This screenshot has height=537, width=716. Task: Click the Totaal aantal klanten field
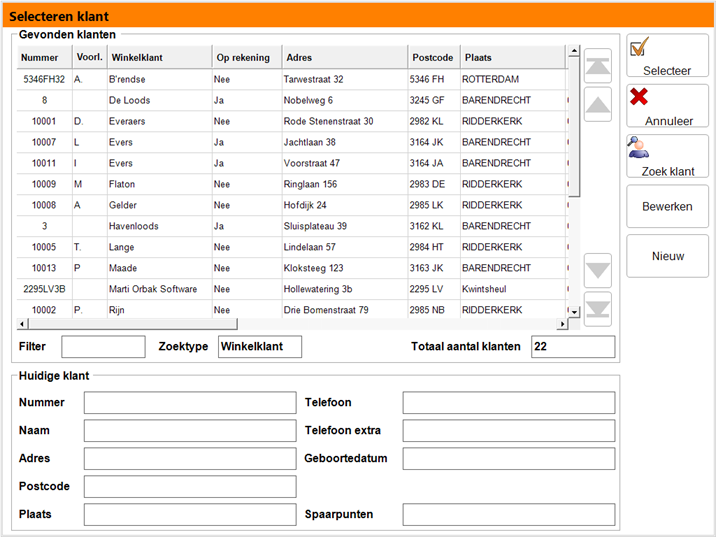pyautogui.click(x=573, y=347)
